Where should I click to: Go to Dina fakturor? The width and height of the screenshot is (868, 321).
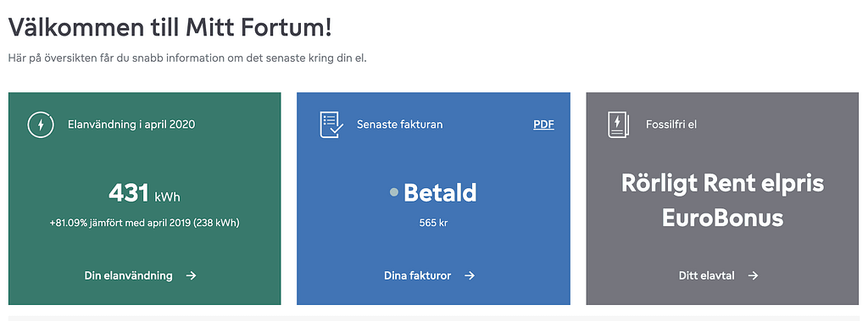click(417, 275)
